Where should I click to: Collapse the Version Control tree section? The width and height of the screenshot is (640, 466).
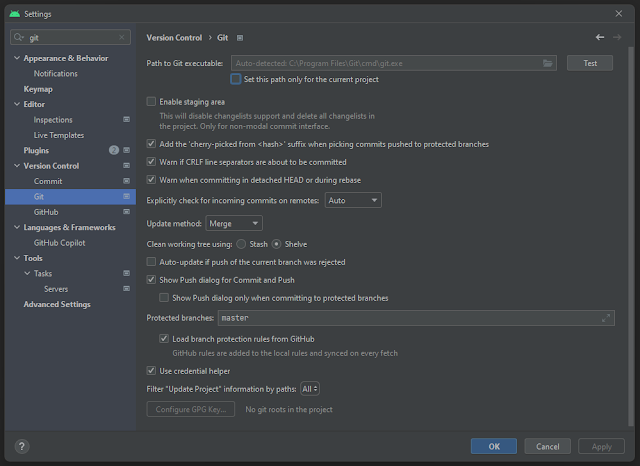point(17,166)
